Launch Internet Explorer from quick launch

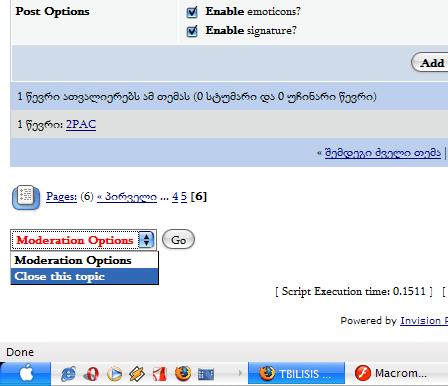coord(68,374)
